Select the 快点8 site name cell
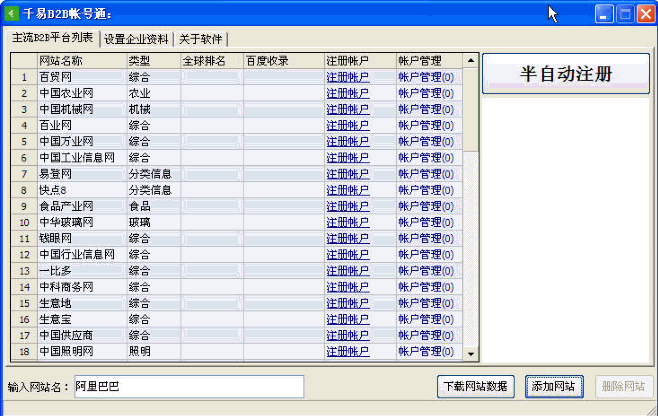Screen dimensions: 658x416 [x=82, y=190]
